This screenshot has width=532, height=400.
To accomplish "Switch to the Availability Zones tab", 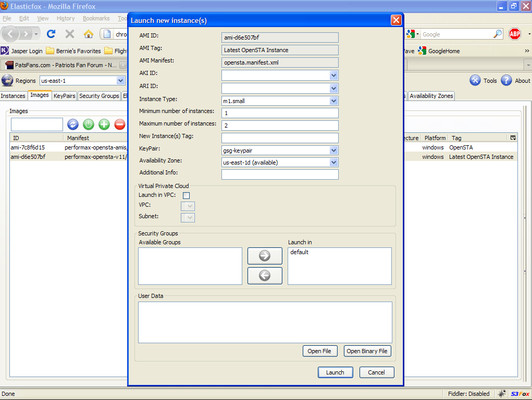I will (x=431, y=96).
